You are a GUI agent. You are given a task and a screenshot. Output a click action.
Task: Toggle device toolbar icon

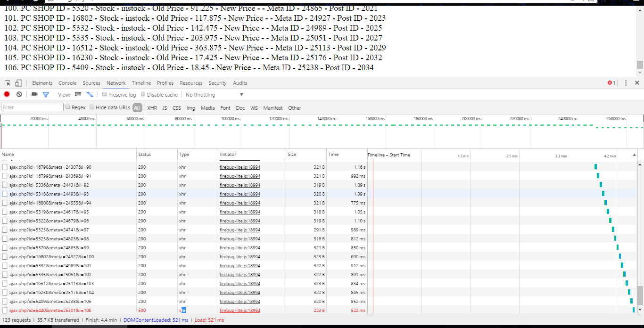pyautogui.click(x=18, y=83)
